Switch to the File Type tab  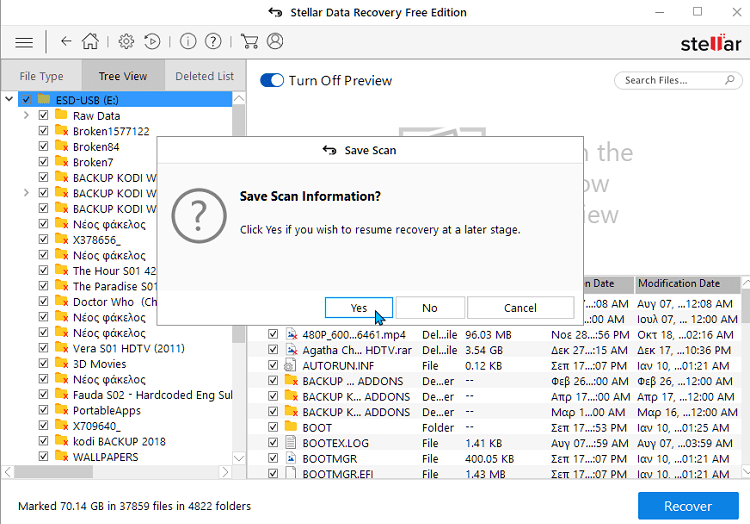42,76
